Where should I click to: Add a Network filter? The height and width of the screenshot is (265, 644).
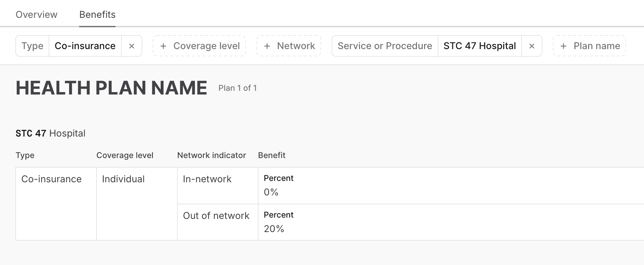click(x=296, y=46)
